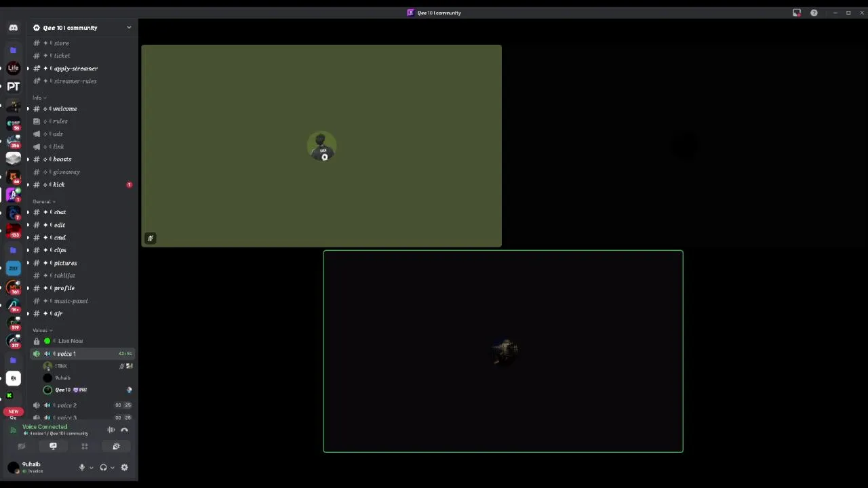
Task: Click the green voice connection signal icon
Action: (x=13, y=430)
